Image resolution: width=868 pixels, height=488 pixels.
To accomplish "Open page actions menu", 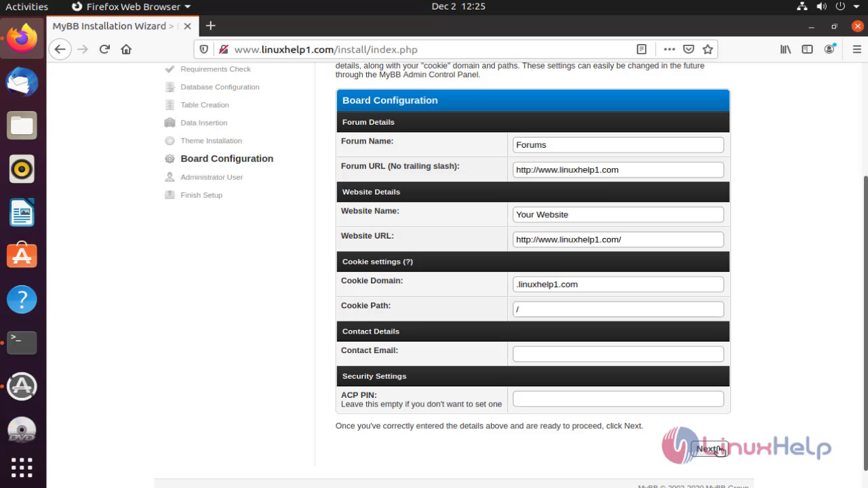I will click(x=669, y=49).
